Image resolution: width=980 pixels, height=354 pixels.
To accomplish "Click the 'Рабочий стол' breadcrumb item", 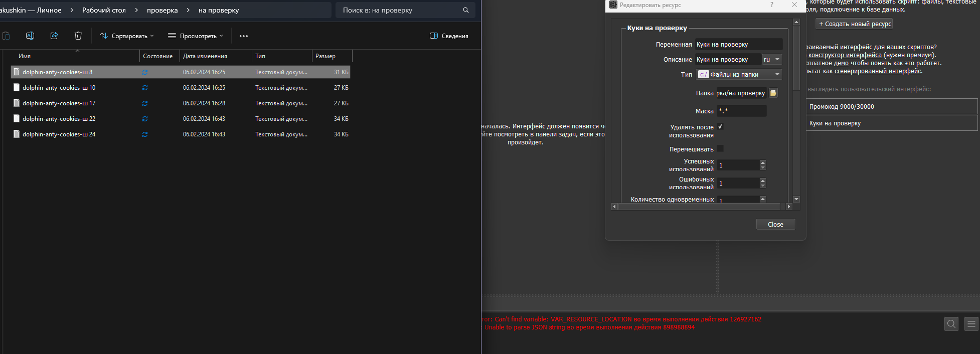I will tap(104, 10).
